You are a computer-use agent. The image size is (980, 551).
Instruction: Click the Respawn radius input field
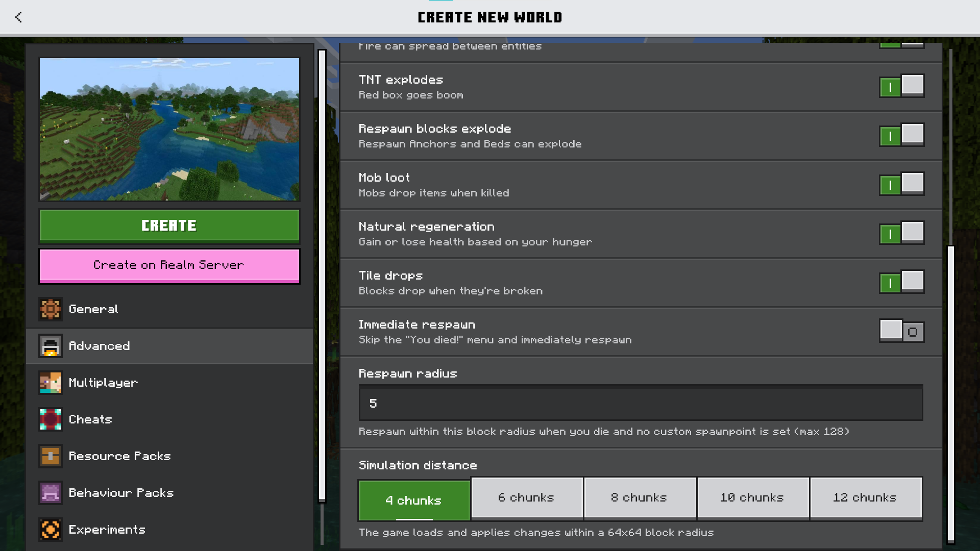tap(641, 403)
